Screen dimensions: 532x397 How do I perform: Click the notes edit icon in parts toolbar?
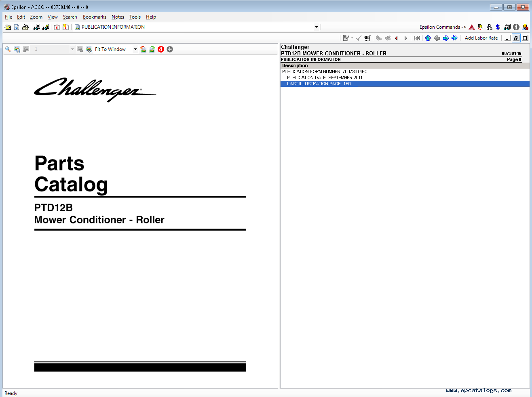(x=346, y=38)
